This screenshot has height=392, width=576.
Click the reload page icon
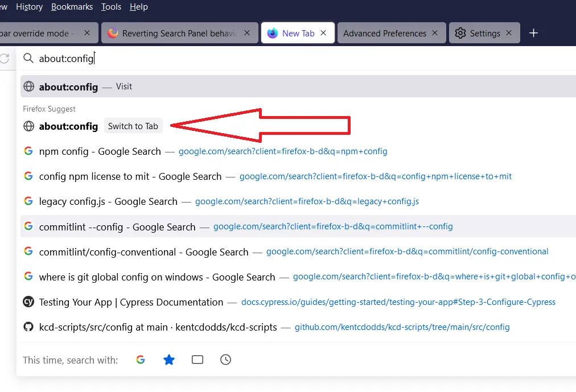pyautogui.click(x=5, y=58)
